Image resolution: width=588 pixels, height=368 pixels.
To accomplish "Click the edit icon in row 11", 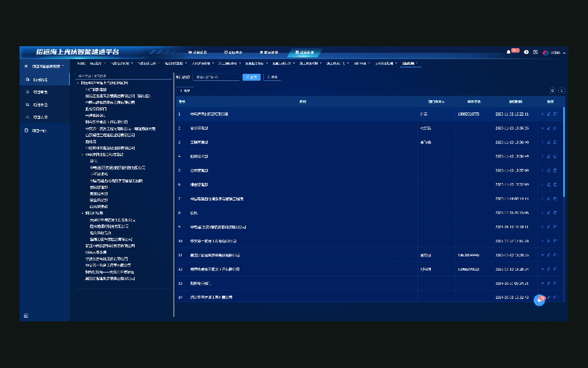I will [x=549, y=255].
